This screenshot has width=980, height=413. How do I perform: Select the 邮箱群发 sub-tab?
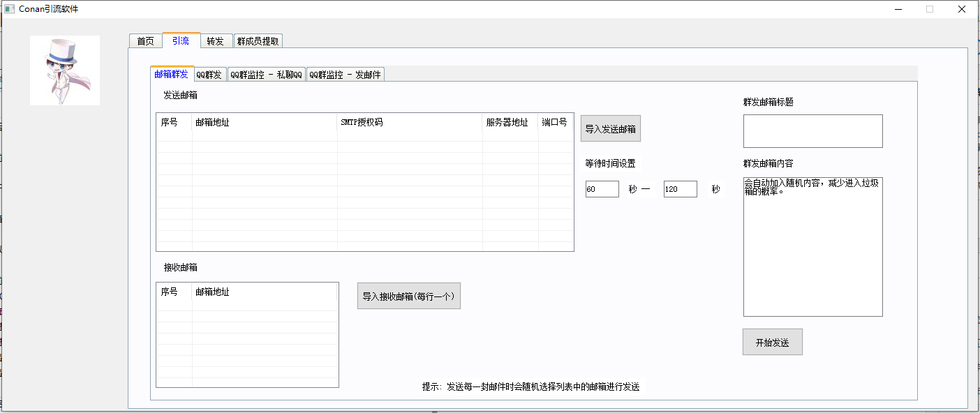(x=171, y=74)
